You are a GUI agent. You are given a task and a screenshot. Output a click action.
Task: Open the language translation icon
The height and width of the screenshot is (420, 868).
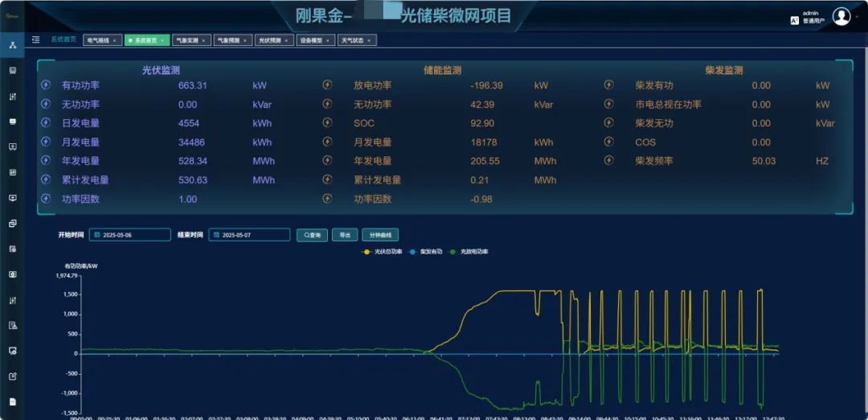pyautogui.click(x=794, y=20)
